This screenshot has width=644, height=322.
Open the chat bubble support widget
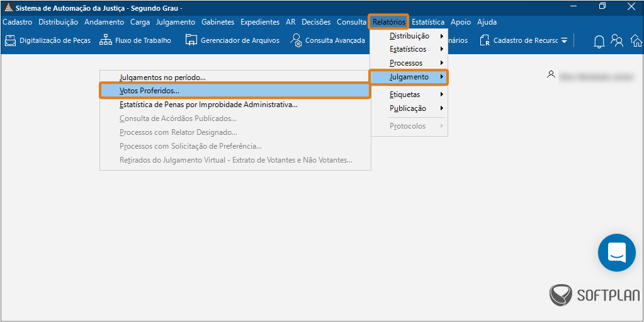pyautogui.click(x=616, y=253)
